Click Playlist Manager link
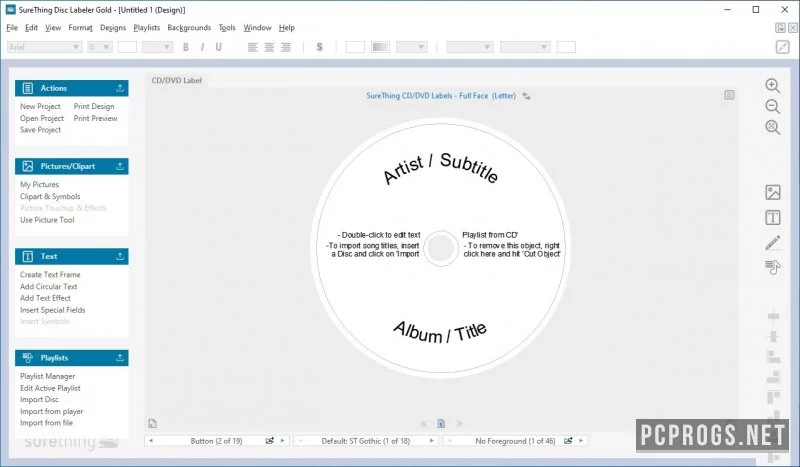Screen dimensions: 800x467 point(47,376)
